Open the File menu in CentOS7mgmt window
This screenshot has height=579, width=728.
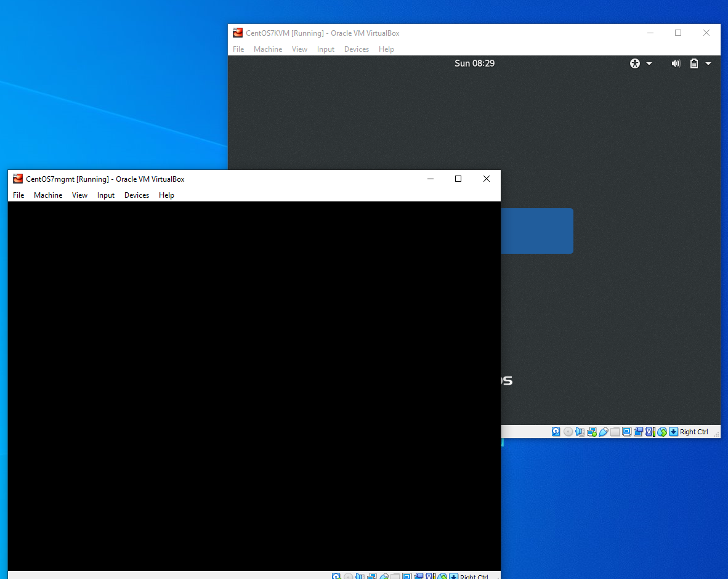pyautogui.click(x=18, y=195)
